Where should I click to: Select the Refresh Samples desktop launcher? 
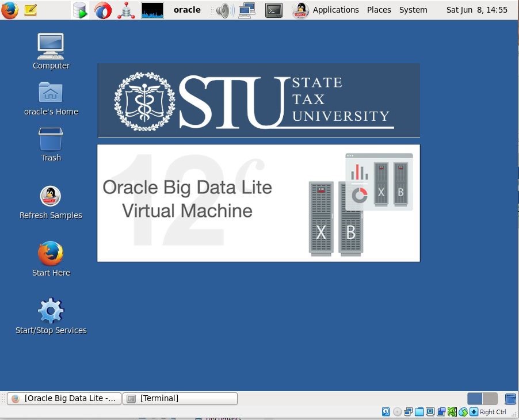(x=51, y=203)
